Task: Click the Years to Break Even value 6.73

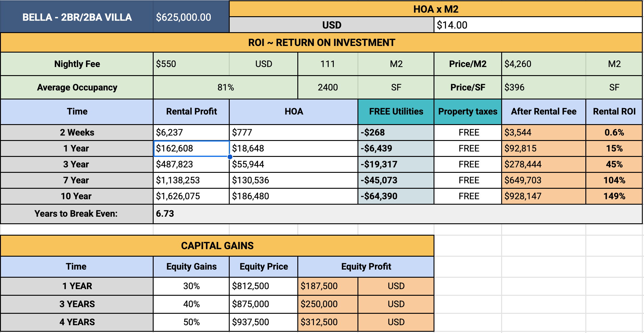Action: (x=397, y=214)
